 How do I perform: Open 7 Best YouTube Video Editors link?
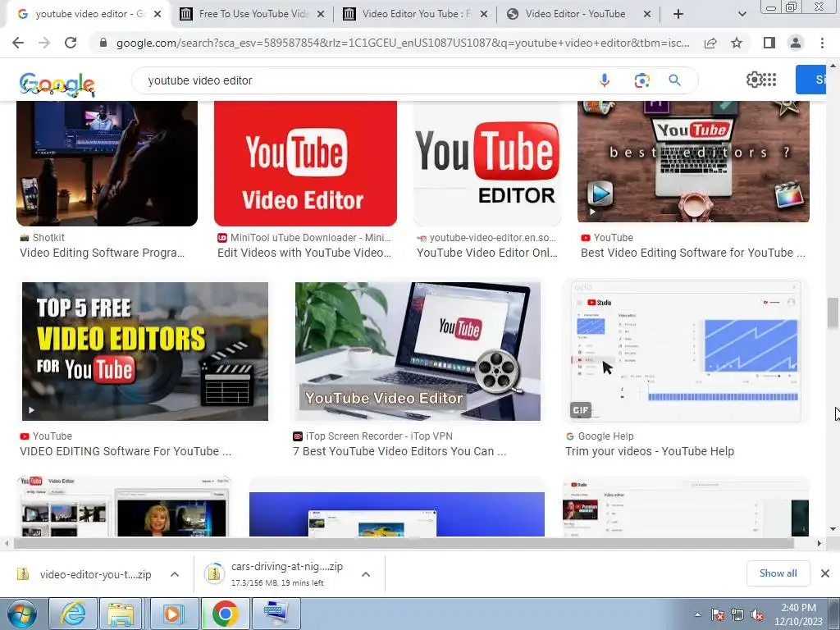[x=399, y=452]
